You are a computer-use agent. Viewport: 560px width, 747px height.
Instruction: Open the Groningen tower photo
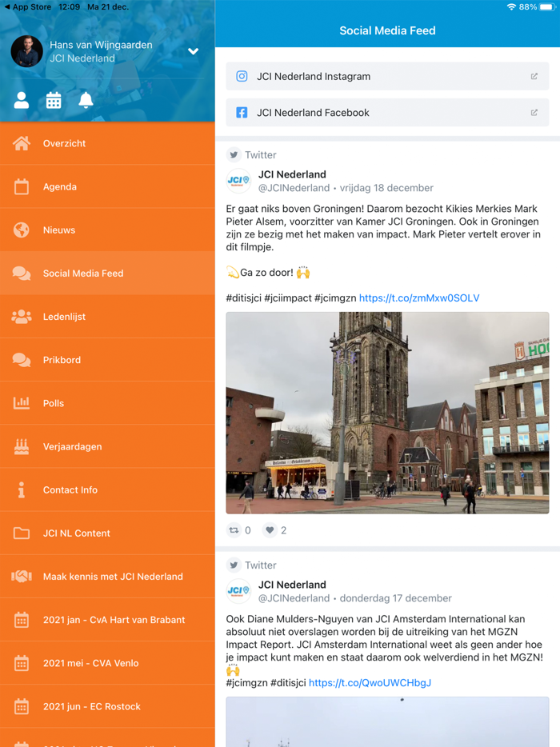coord(387,413)
